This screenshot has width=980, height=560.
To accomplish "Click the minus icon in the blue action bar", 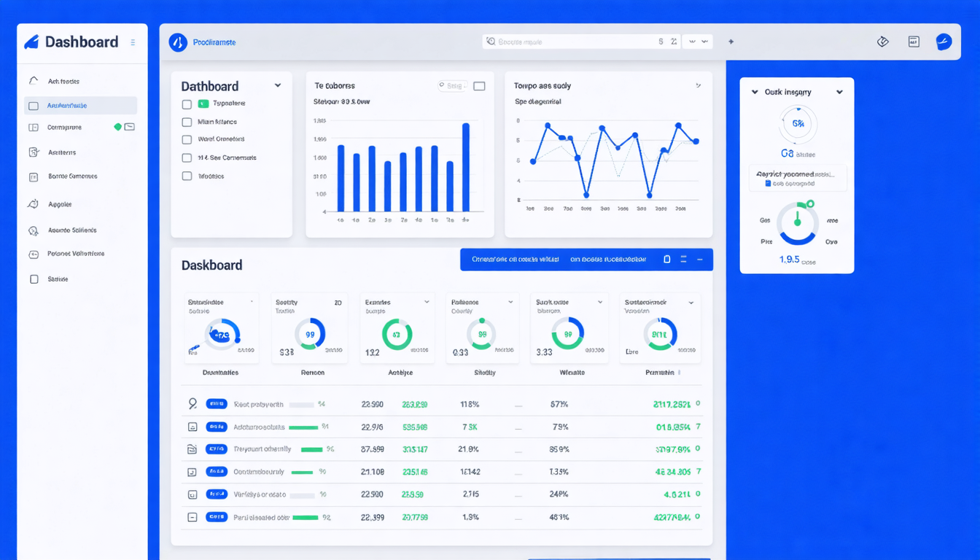I will pyautogui.click(x=700, y=259).
